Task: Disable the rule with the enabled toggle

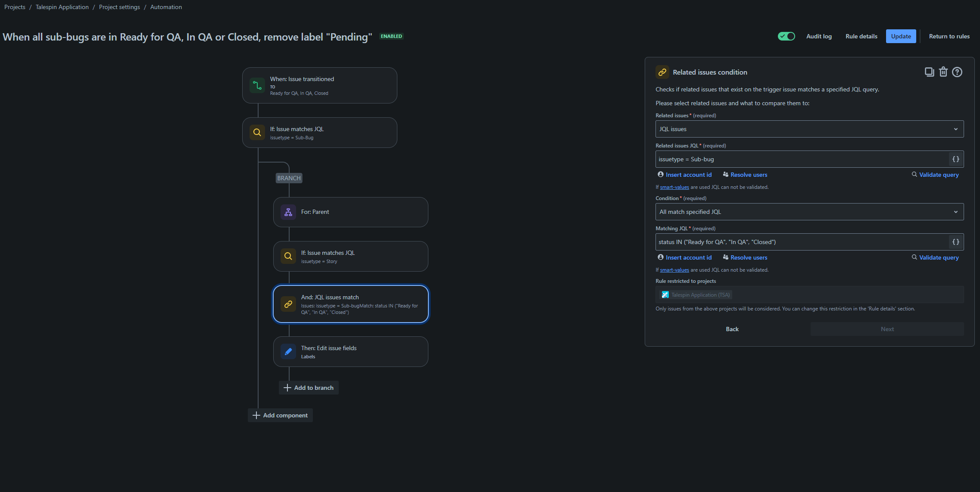Action: coord(786,36)
